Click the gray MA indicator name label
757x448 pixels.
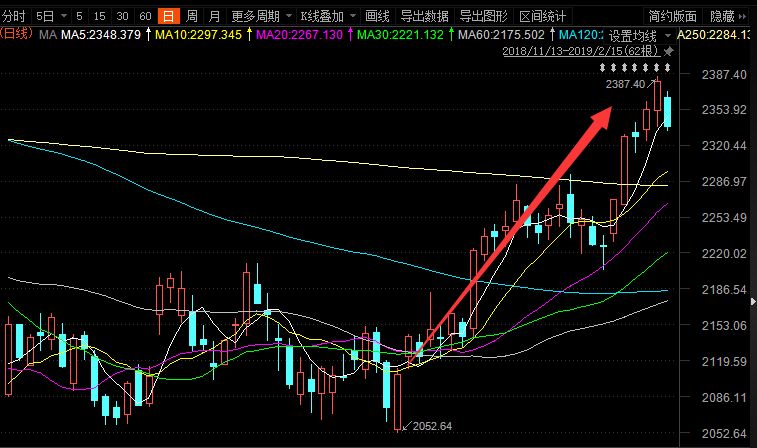pos(48,35)
